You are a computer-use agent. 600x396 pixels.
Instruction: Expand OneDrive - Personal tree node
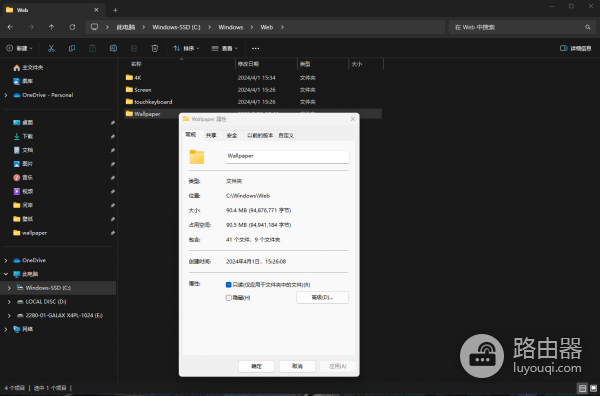6,95
